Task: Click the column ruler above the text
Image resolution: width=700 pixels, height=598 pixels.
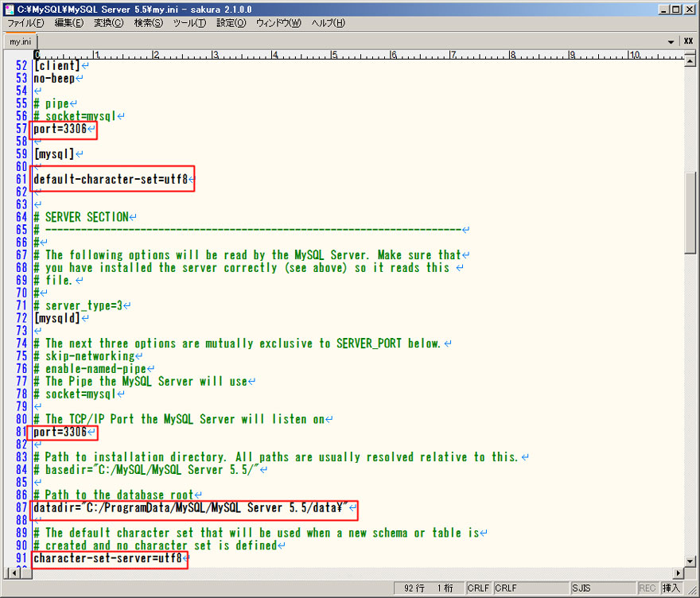Action: [x=359, y=55]
